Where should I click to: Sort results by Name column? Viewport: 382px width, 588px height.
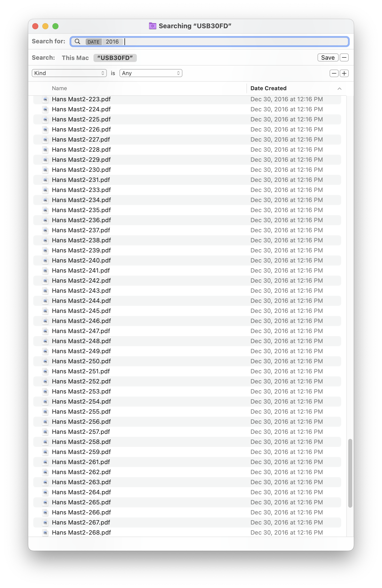tap(59, 88)
